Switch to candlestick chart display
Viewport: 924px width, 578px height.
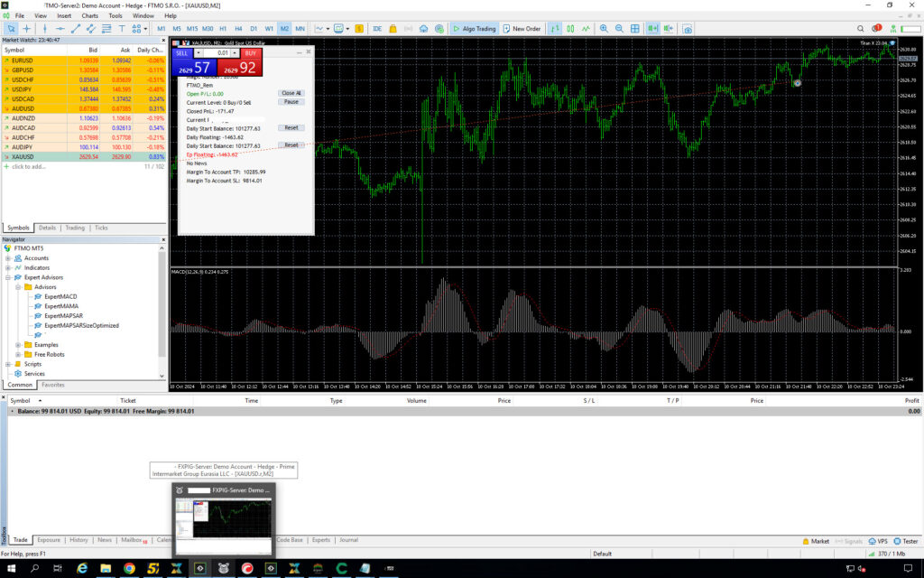coord(570,28)
